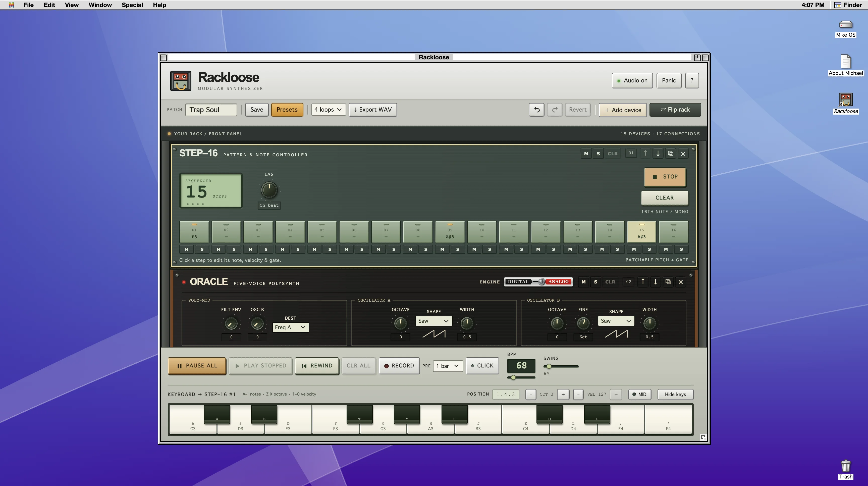Open the Oscillator A shape Saw dropdown

[434, 321]
